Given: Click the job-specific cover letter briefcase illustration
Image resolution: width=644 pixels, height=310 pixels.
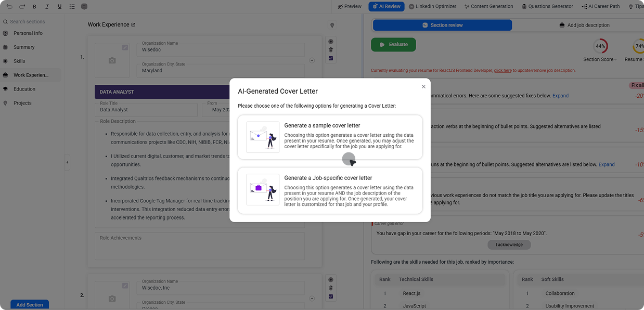Looking at the screenshot, I should pyautogui.click(x=263, y=189).
